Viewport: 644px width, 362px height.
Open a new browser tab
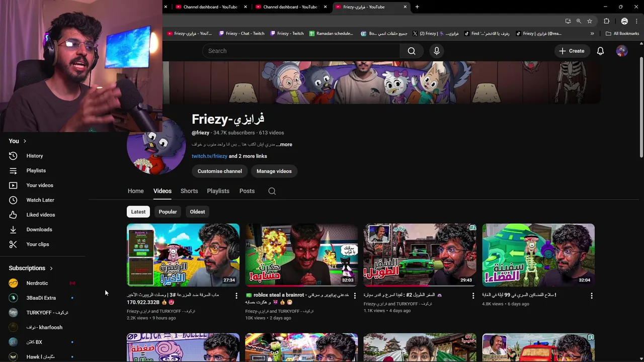[x=417, y=7]
